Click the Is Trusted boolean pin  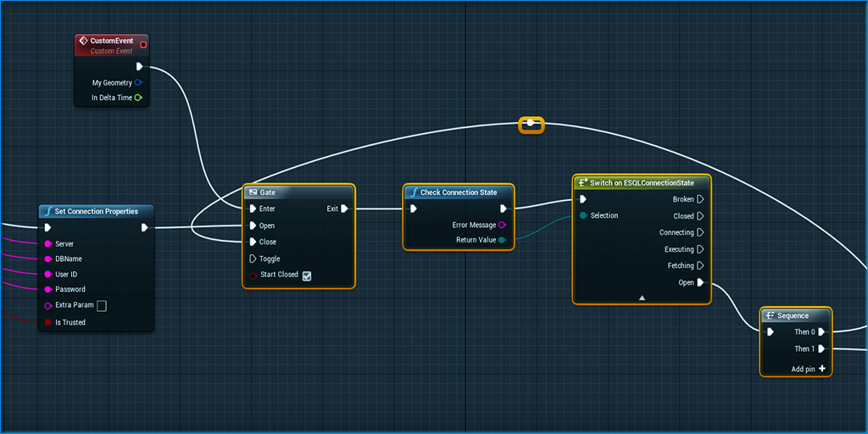47,322
